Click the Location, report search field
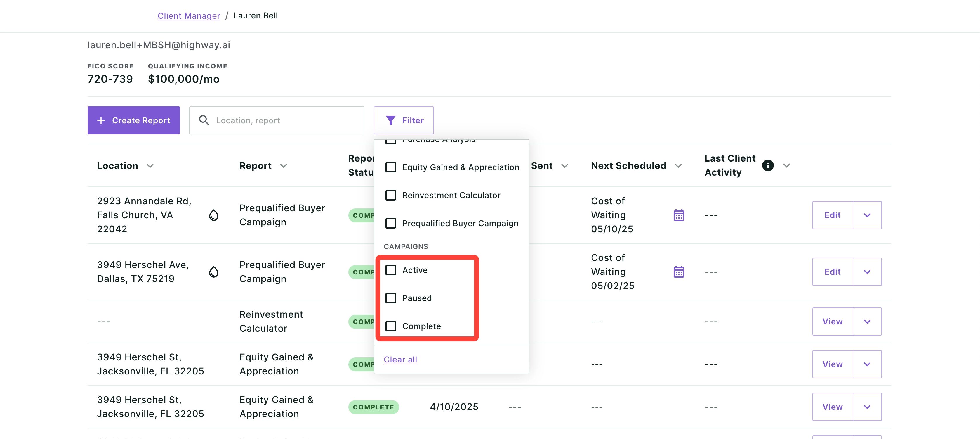Viewport: 980px width, 439px height. (x=277, y=120)
